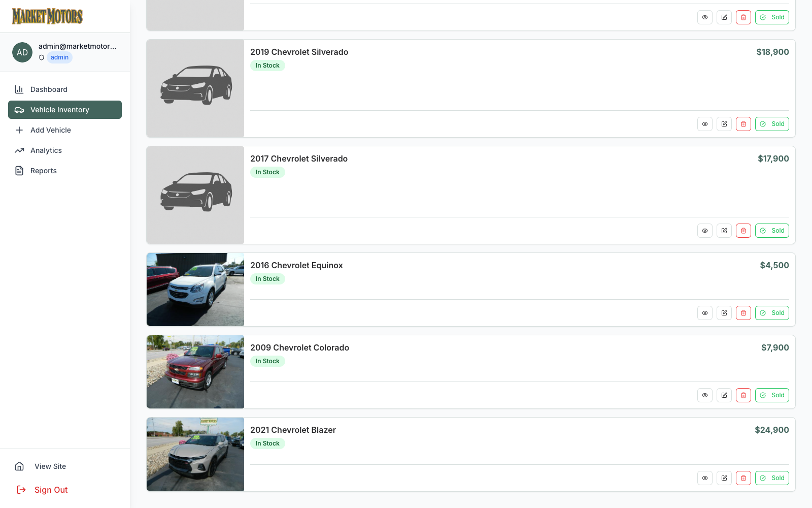Click the 2016 Chevrolet Equinox title
Viewport: 812px width, 508px height.
296,265
